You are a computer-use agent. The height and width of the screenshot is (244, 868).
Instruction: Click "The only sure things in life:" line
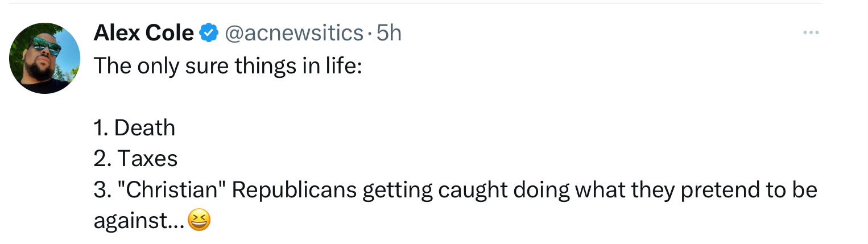coord(227,66)
